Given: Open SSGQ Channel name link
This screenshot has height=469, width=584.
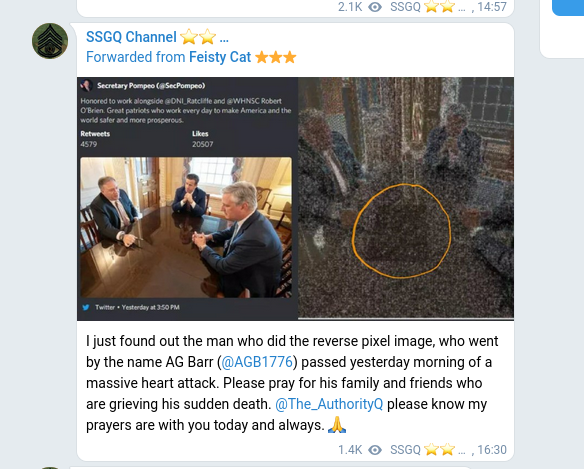Looking at the screenshot, I should click(131, 37).
